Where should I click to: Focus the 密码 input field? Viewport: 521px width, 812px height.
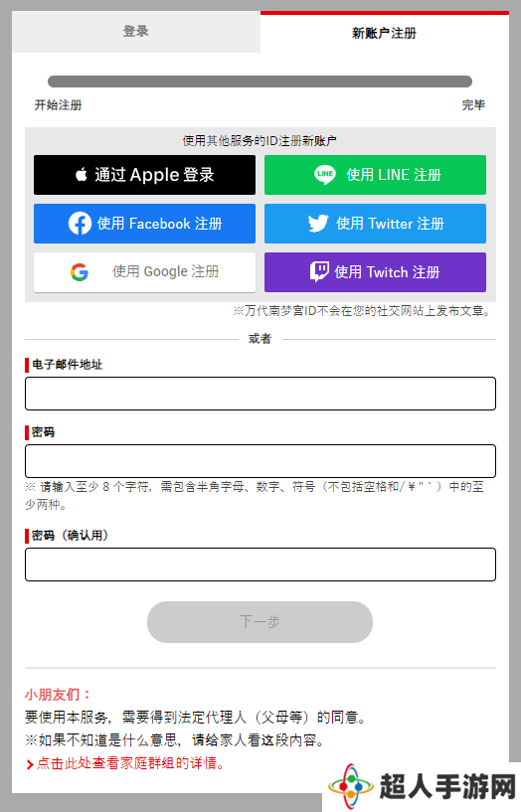click(260, 461)
